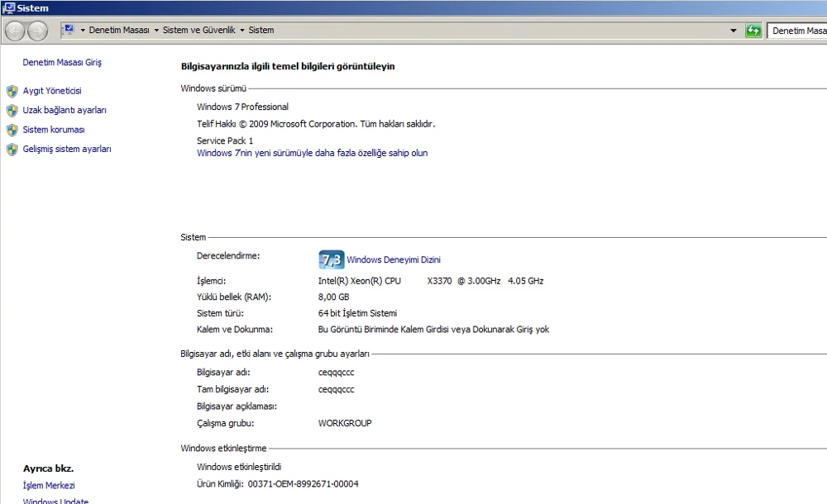Open Uzak bağlantı ayarları link

coord(65,110)
